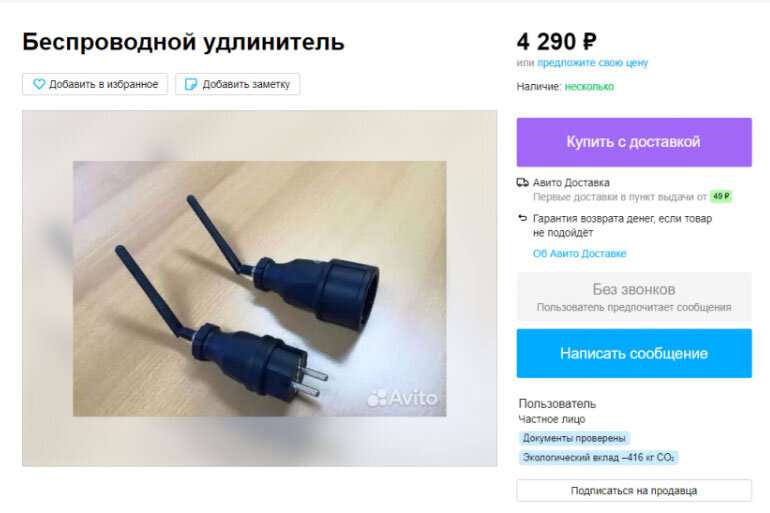Click the heart icon for favorites
Screen dimensions: 770x513
39,84
